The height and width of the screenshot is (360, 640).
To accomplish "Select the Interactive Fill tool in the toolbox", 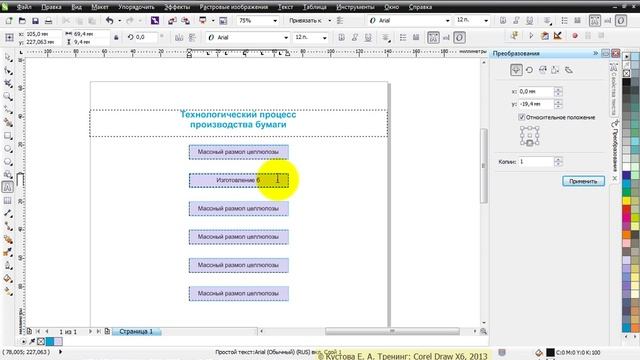I will [x=8, y=291].
